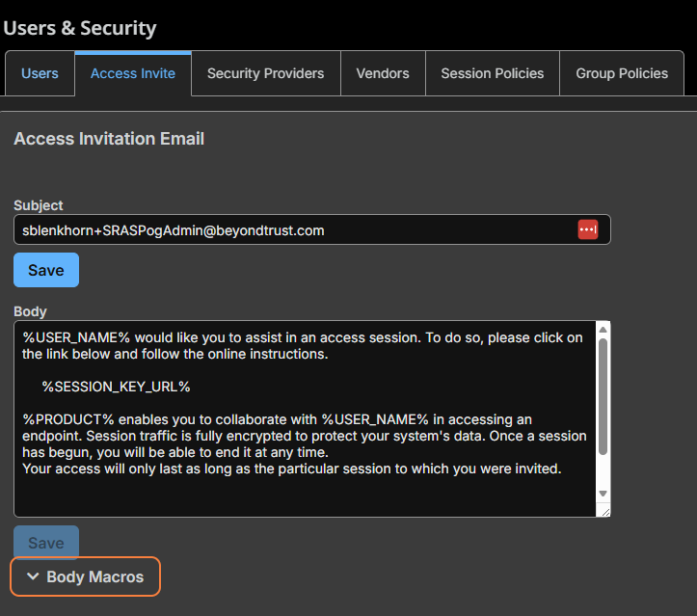Click the Body text area scrollbar thumb

click(x=603, y=396)
